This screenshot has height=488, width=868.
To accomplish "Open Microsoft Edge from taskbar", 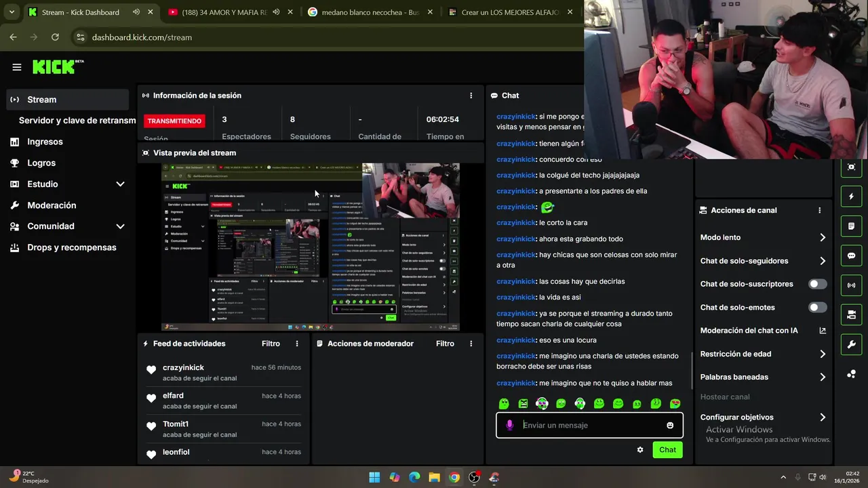I will coord(414,477).
